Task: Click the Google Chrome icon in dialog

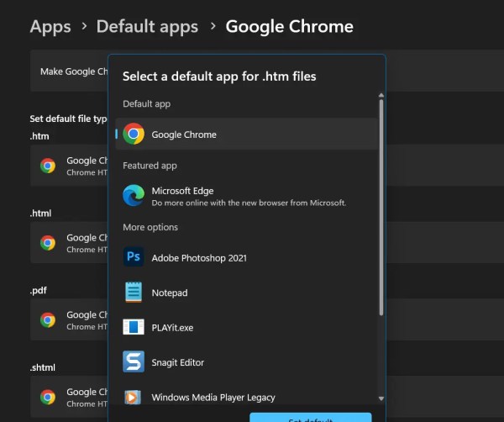Action: click(x=134, y=135)
